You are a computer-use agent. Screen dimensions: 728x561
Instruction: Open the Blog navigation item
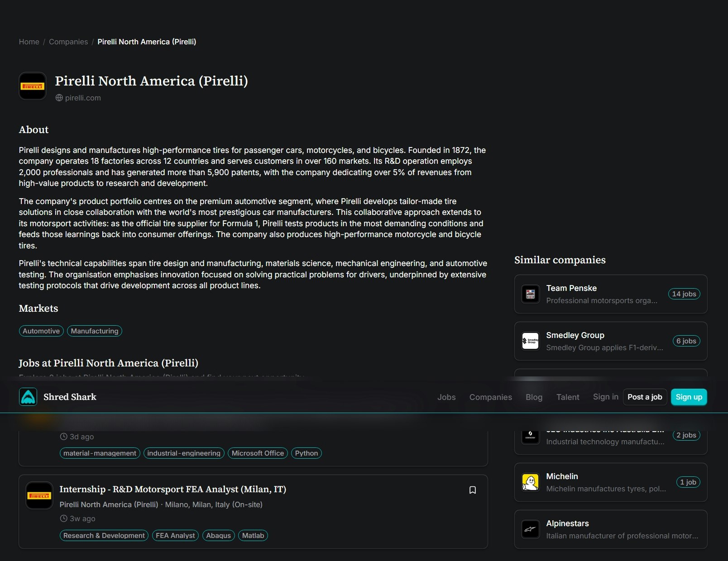click(x=534, y=397)
